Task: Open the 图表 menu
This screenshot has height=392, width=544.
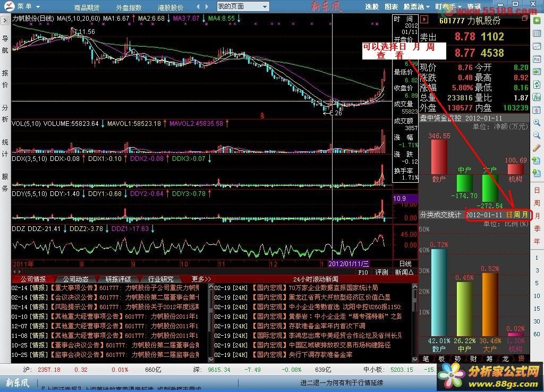Action: click(x=392, y=6)
